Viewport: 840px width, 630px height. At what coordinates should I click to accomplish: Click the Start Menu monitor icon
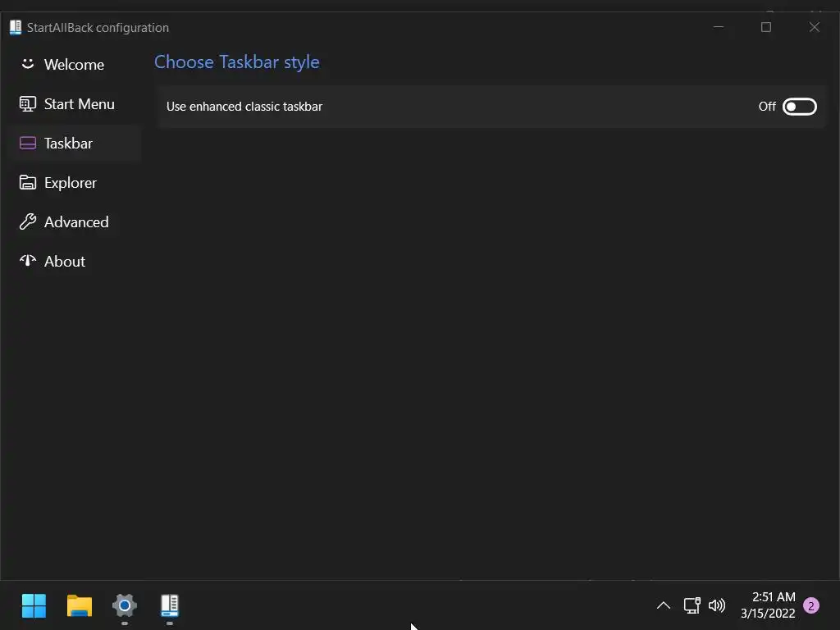(28, 103)
